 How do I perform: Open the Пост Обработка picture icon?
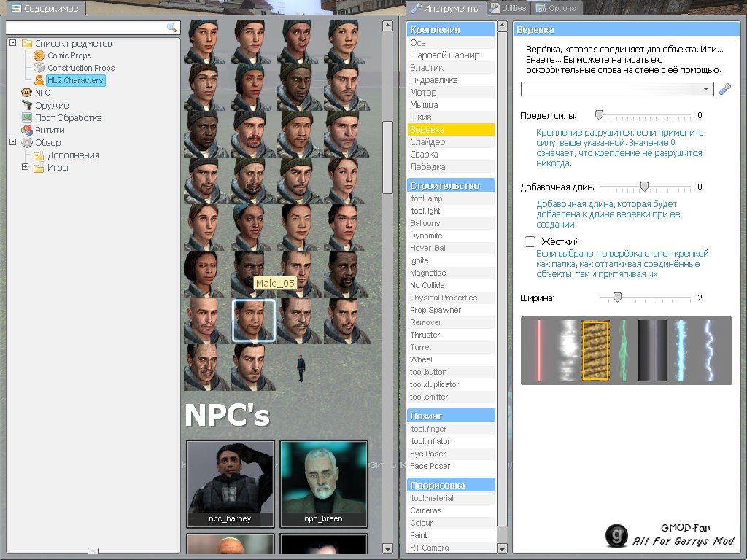point(27,117)
